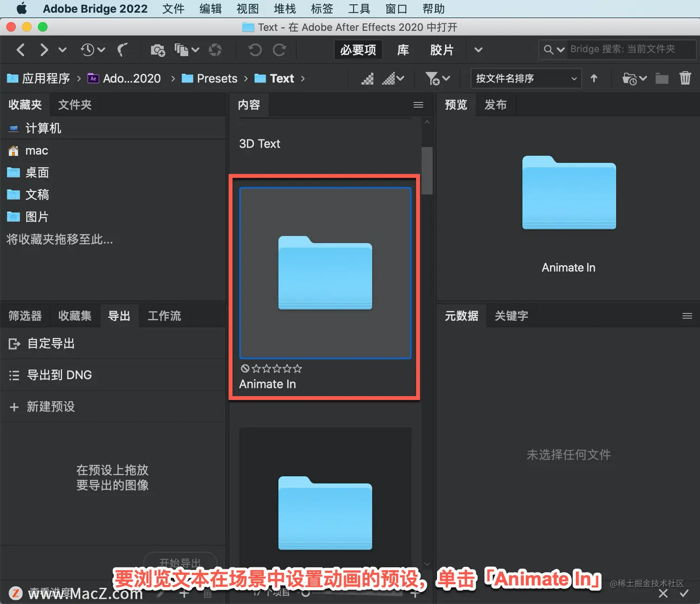Toggle ascending sort order arrow
This screenshot has height=604, width=700.
[x=594, y=79]
